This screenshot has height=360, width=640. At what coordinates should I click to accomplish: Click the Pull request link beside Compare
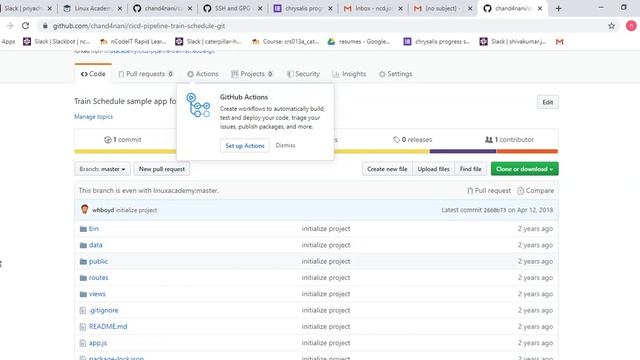tap(489, 191)
